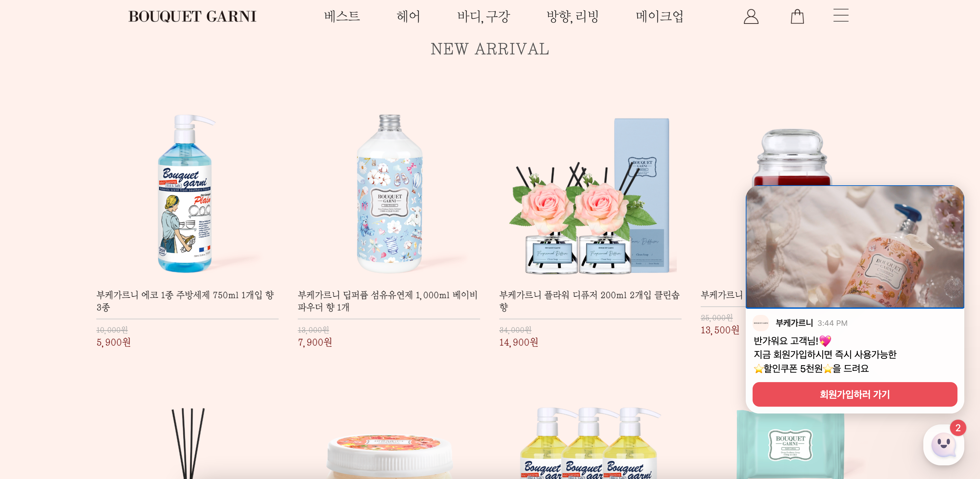The image size is (980, 479).
Task: View the rose flower diffuser product image
Action: pyautogui.click(x=590, y=195)
